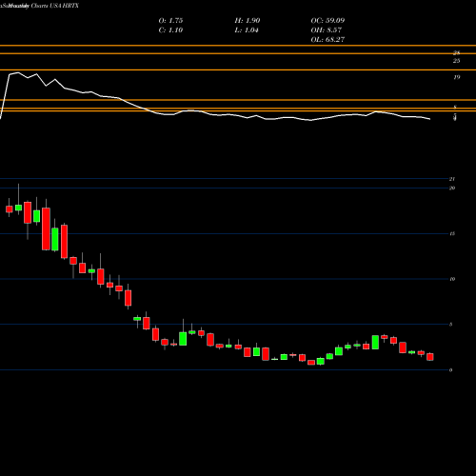This screenshot has height=476, width=476.
Task: Click price axis label '0' on candlestick chart
Action: pos(450,370)
